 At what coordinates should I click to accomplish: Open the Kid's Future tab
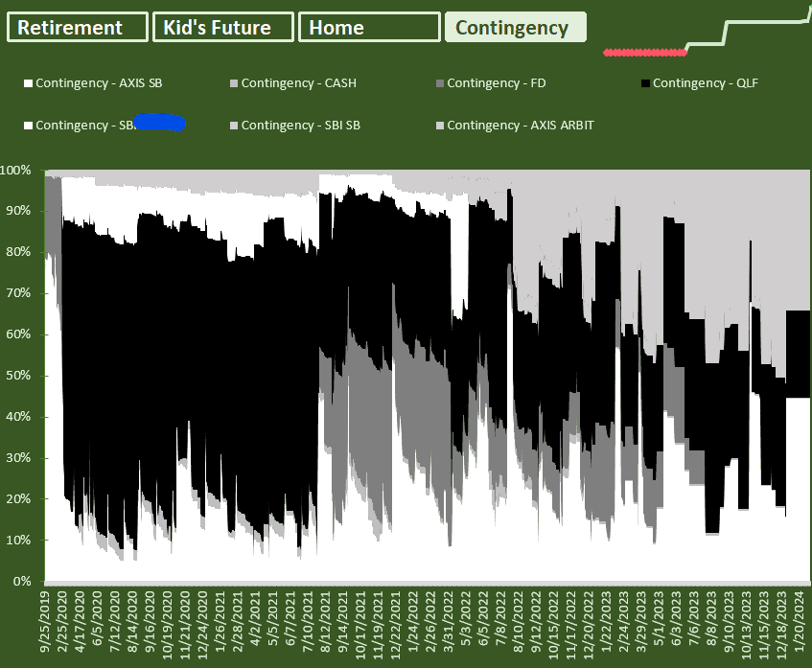pos(223,27)
